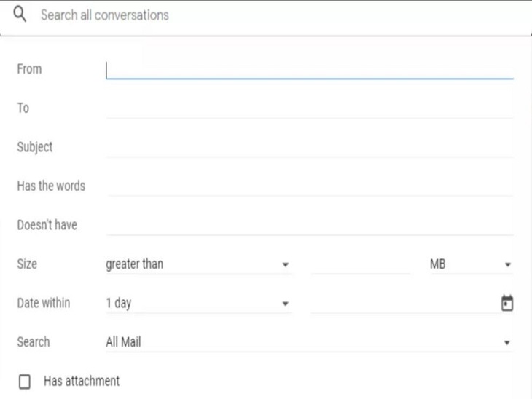The height and width of the screenshot is (399, 532).
Task: Click the dropdown arrow beside greater than
Action: pos(286,265)
